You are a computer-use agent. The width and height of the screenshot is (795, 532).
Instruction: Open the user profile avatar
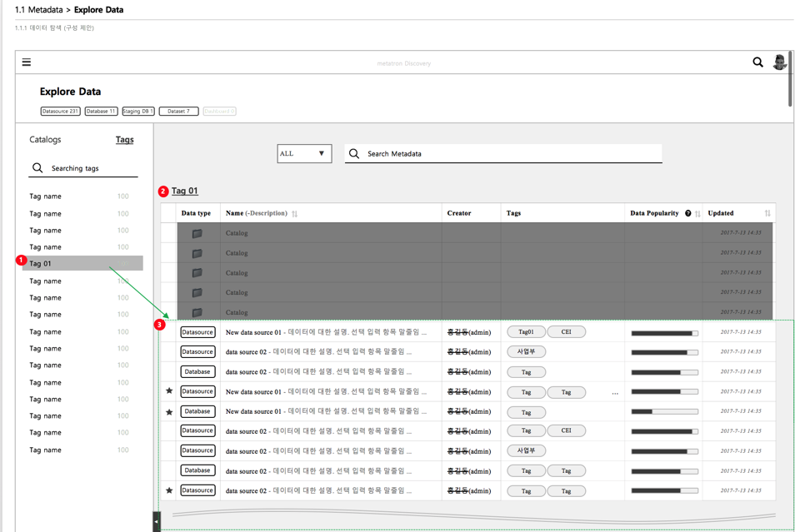pyautogui.click(x=779, y=62)
